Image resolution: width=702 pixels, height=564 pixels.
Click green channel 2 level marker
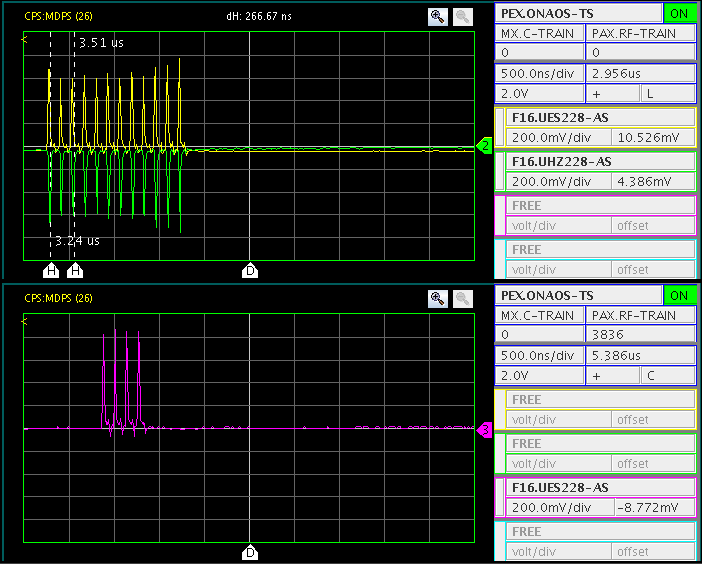[484, 145]
